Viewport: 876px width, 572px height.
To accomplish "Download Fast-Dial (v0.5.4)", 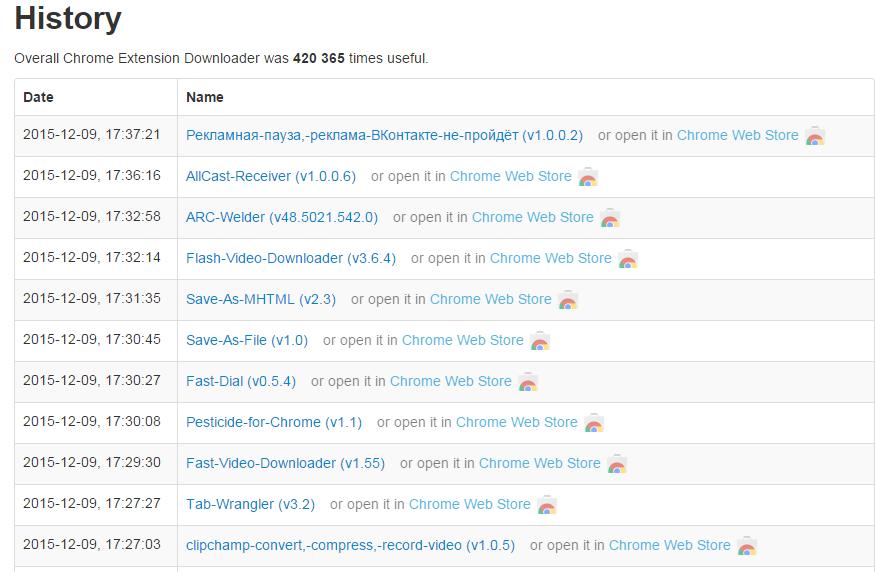I will tap(241, 381).
